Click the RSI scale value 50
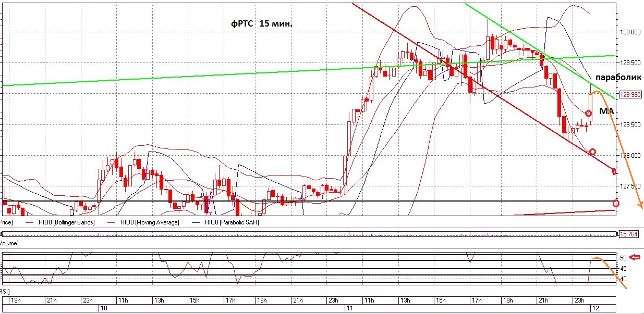The height and width of the screenshot is (314, 644). click(x=623, y=258)
